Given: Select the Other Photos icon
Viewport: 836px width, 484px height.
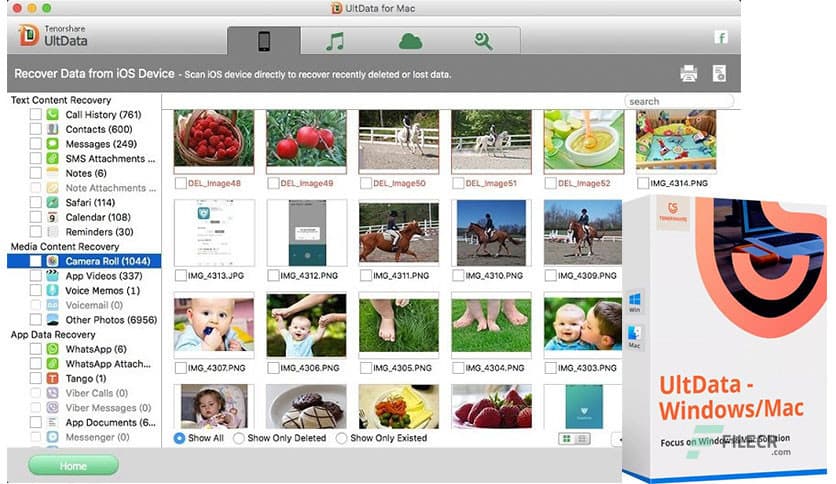Looking at the screenshot, I should click(52, 319).
